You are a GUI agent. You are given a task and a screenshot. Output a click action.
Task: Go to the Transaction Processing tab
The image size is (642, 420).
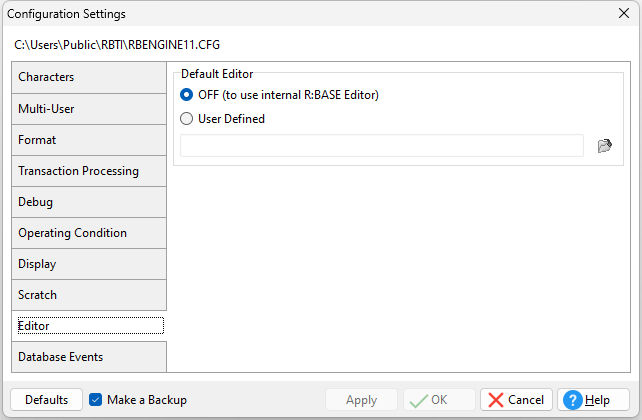click(89, 171)
